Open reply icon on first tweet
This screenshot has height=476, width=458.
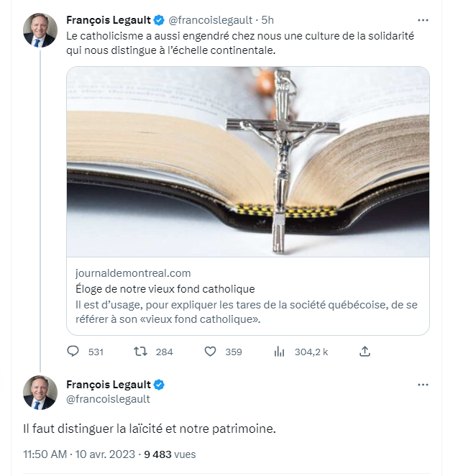(x=73, y=351)
